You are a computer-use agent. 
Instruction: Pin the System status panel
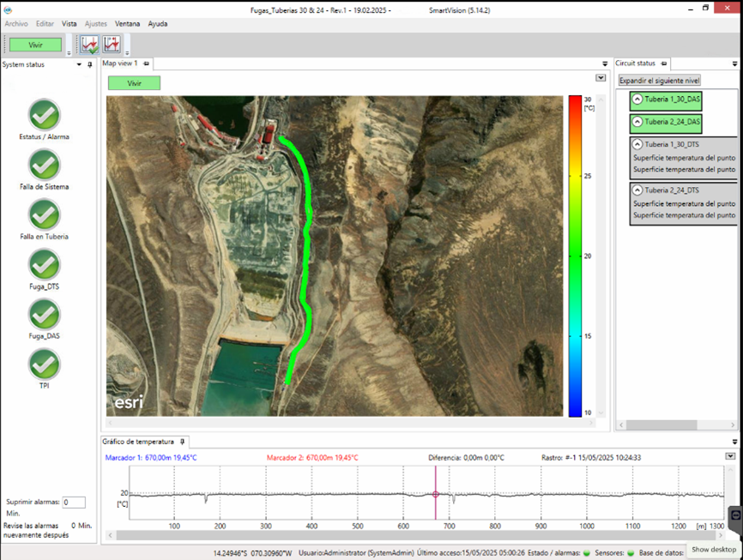point(90,64)
